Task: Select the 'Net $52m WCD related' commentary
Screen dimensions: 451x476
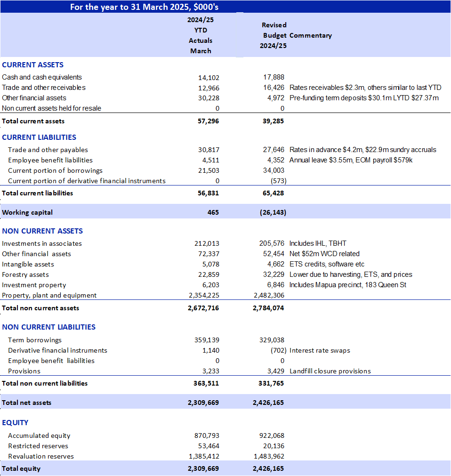Action: 324,254
